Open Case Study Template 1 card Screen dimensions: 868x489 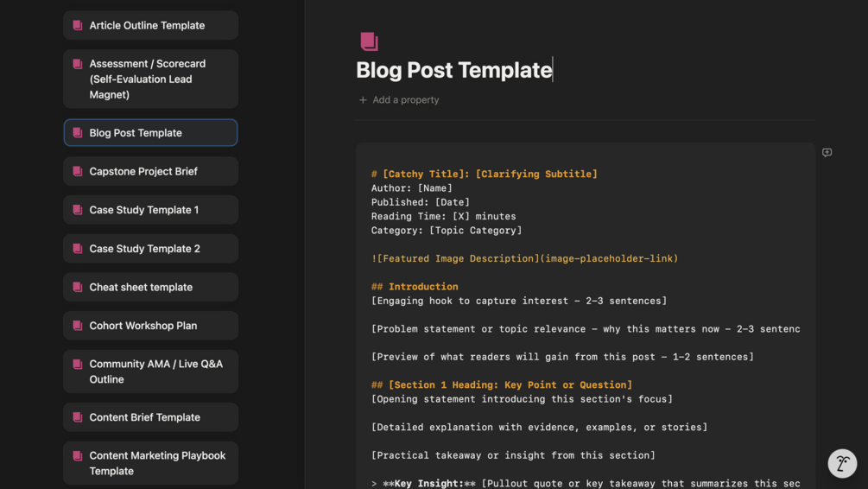pyautogui.click(x=150, y=210)
